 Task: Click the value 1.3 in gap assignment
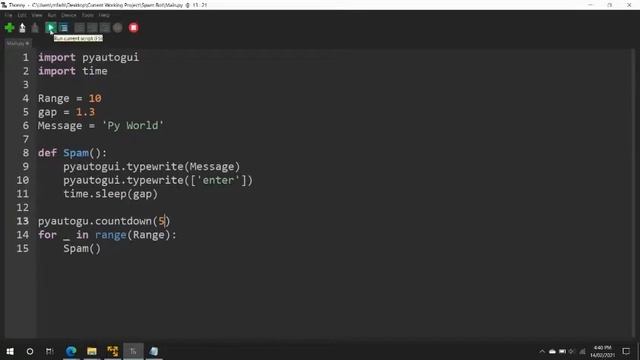coord(85,112)
